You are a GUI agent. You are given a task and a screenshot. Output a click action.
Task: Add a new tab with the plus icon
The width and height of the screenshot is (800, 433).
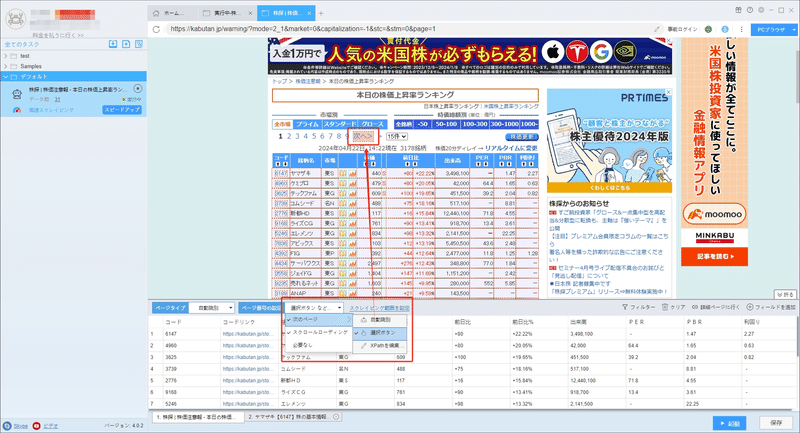click(x=321, y=13)
